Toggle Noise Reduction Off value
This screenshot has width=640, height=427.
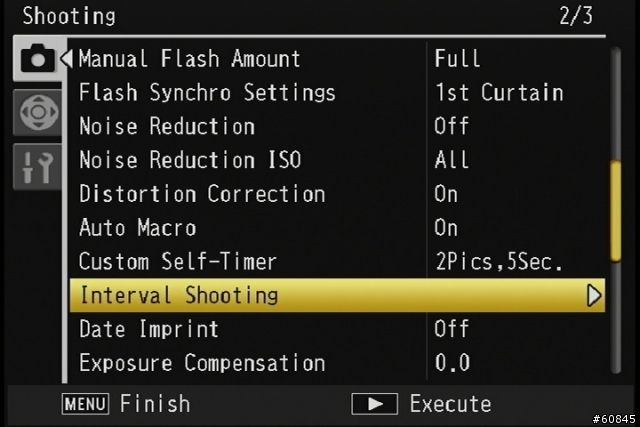[x=451, y=126]
